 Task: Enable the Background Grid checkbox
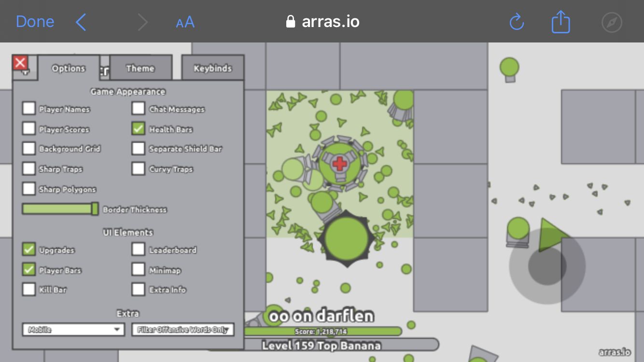(x=29, y=148)
